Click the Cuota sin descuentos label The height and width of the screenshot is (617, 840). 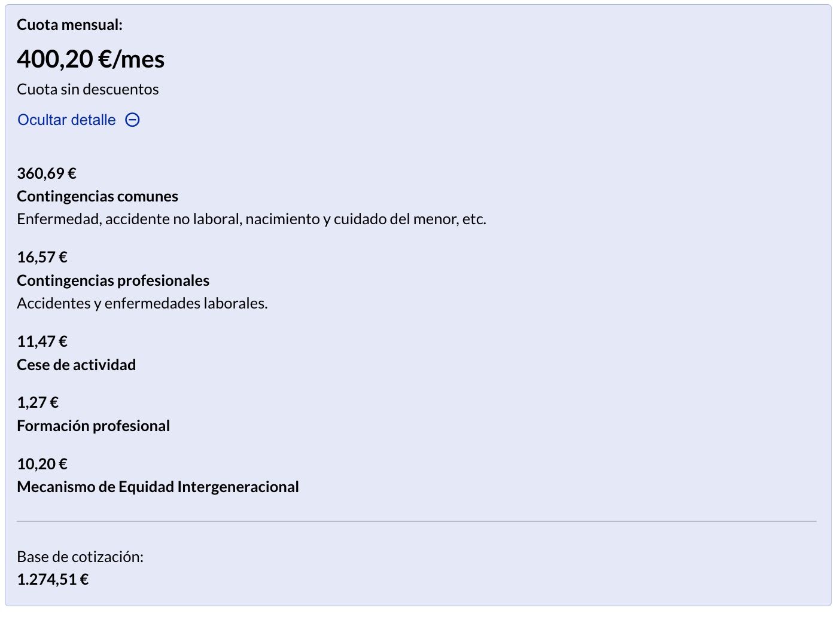pos(87,89)
